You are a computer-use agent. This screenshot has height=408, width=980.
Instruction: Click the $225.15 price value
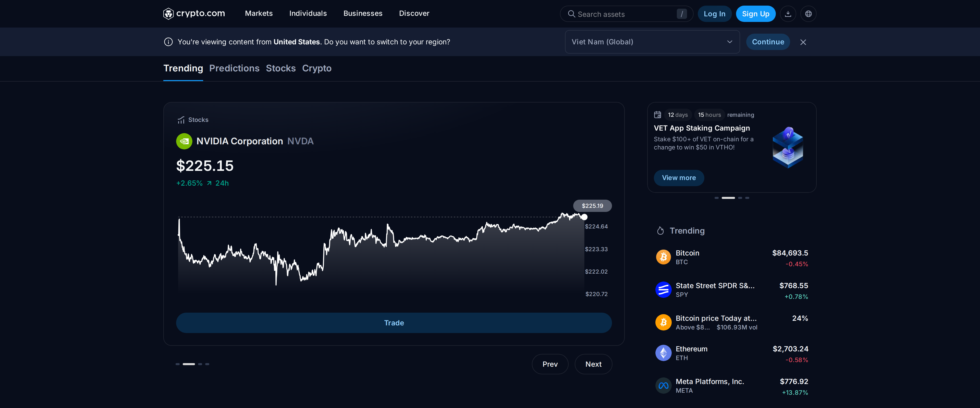205,166
